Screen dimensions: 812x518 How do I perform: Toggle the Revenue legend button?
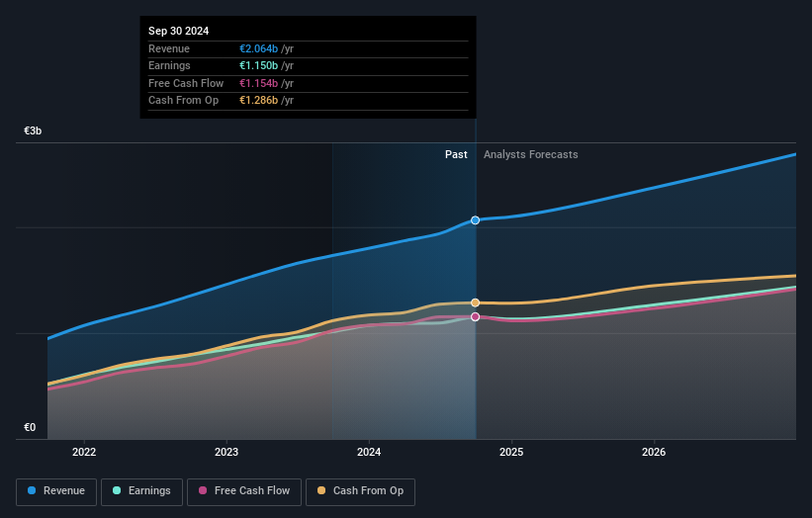(56, 491)
